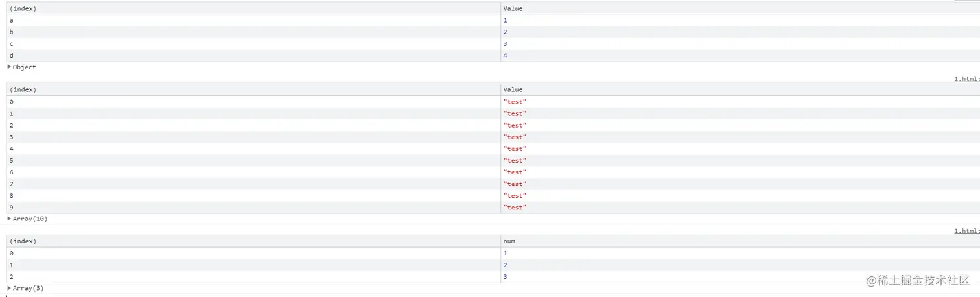This screenshot has width=980, height=297.
Task: Click the "test" value in row 7
Action: pyautogui.click(x=515, y=184)
